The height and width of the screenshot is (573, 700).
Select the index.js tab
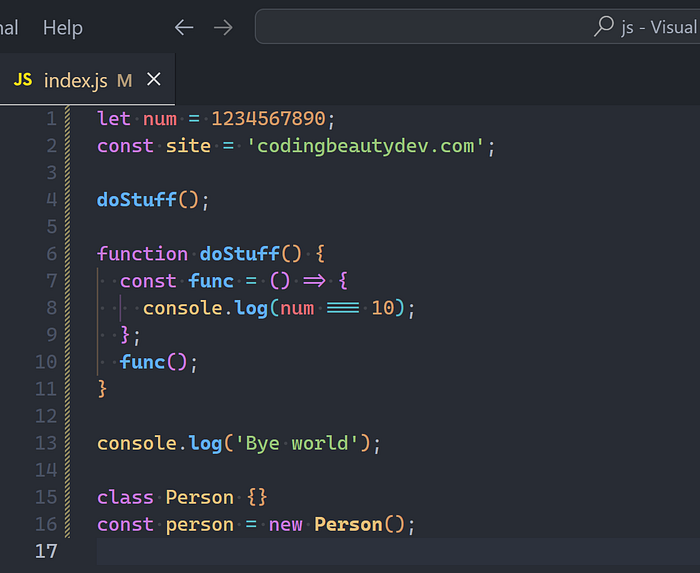88,80
